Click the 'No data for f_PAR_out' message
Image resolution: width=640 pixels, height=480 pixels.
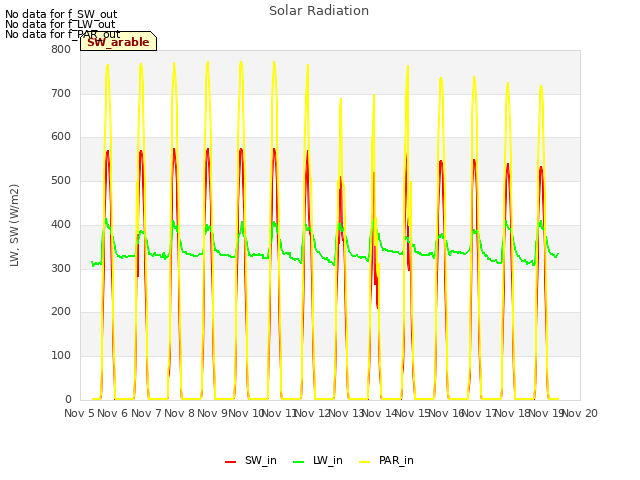pyautogui.click(x=62, y=34)
